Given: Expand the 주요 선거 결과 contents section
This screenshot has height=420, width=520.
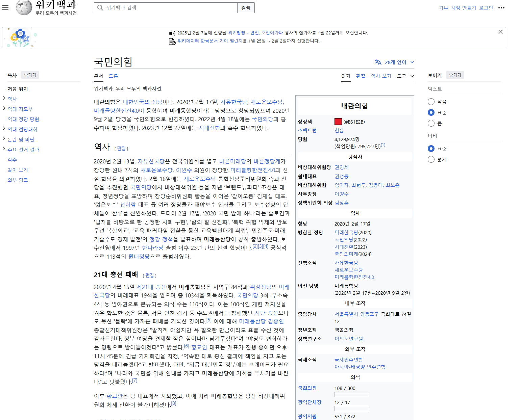Looking at the screenshot, I should (x=4, y=149).
